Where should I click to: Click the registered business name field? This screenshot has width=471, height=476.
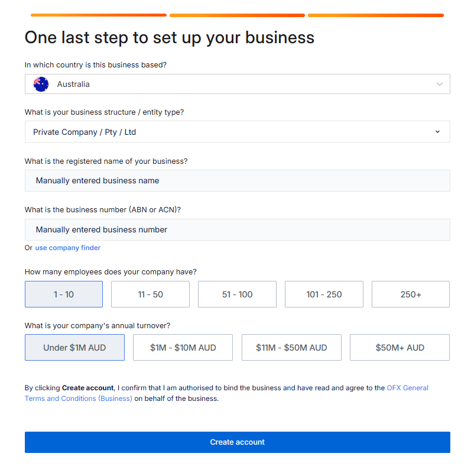[x=237, y=180]
